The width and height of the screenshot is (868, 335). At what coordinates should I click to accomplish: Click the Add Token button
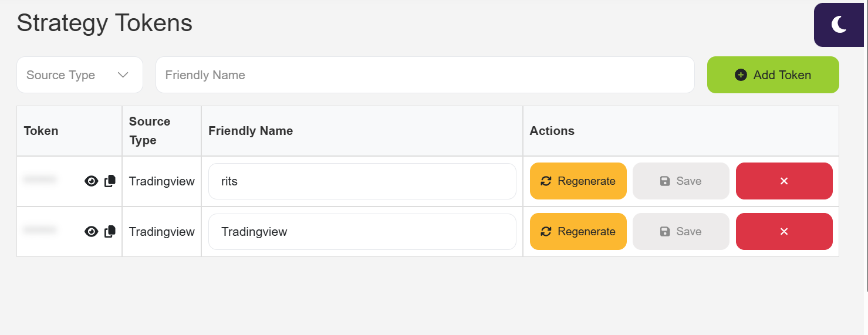pyautogui.click(x=772, y=75)
